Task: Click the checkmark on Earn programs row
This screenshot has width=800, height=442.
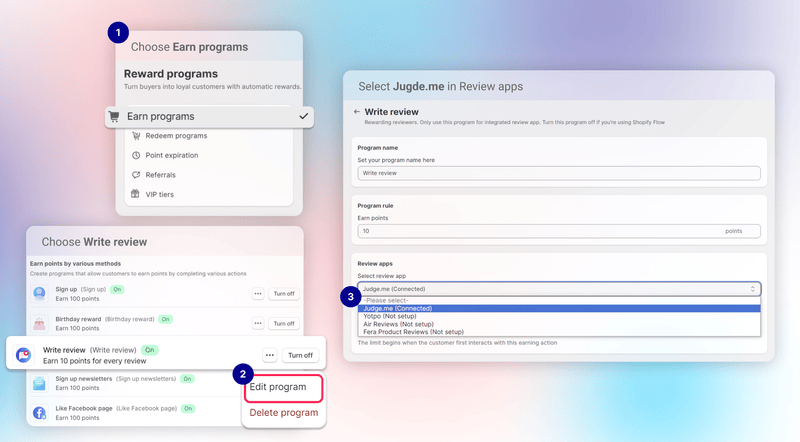Action: [304, 116]
